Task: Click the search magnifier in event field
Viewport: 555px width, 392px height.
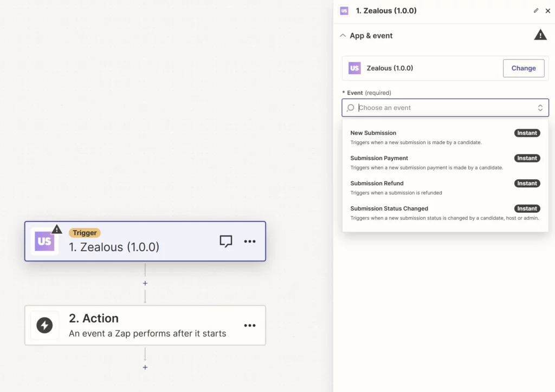Action: (351, 108)
